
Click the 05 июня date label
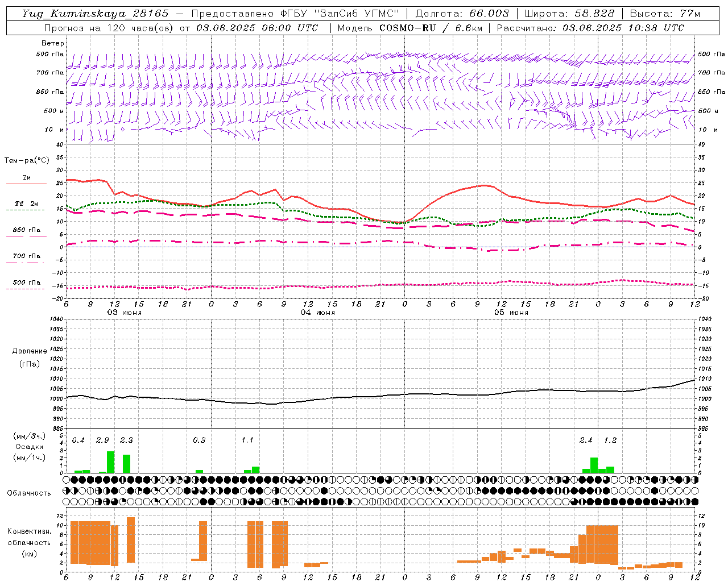[511, 313]
